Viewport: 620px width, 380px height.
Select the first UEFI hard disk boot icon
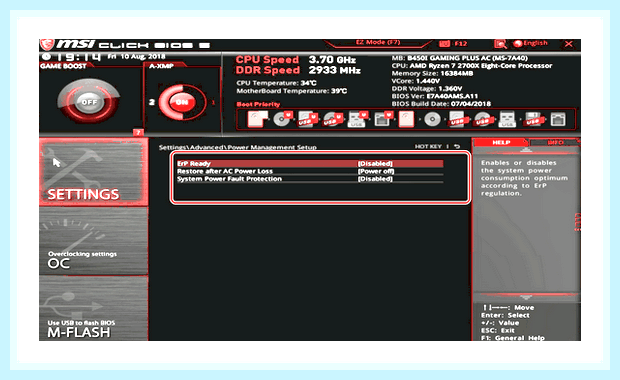(257, 119)
